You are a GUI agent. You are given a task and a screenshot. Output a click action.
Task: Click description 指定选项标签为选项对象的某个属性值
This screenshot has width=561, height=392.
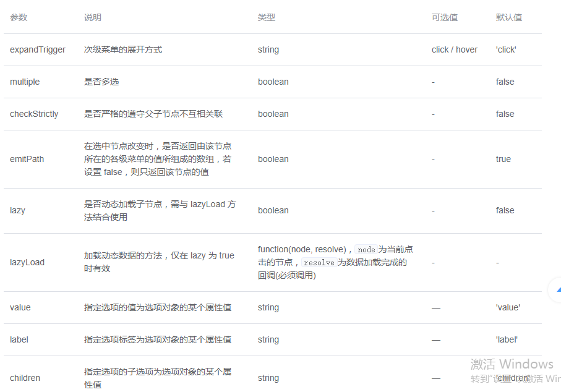[x=158, y=340]
